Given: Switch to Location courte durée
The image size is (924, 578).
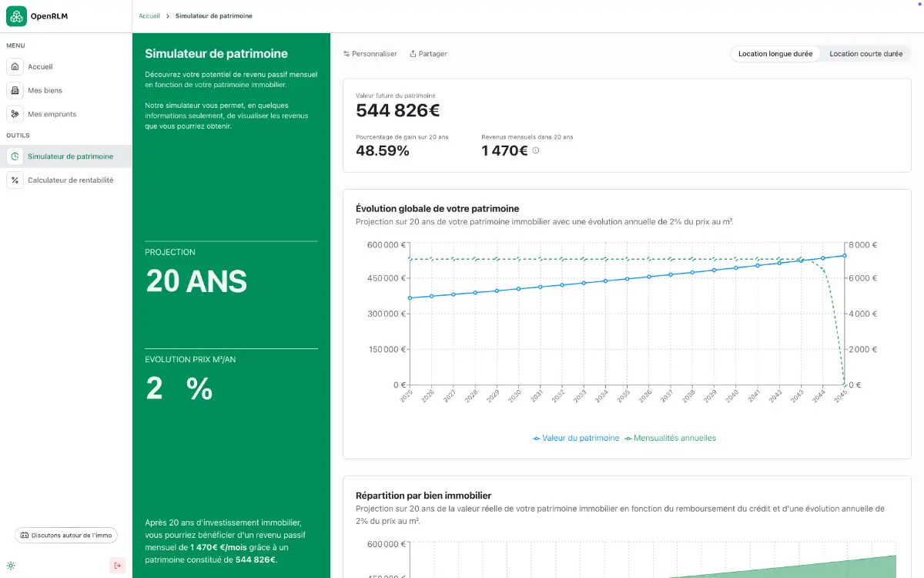Looking at the screenshot, I should (x=865, y=54).
